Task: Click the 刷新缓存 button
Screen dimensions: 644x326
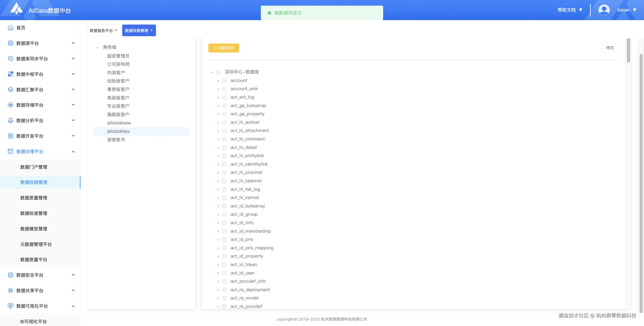Action: pyautogui.click(x=224, y=48)
